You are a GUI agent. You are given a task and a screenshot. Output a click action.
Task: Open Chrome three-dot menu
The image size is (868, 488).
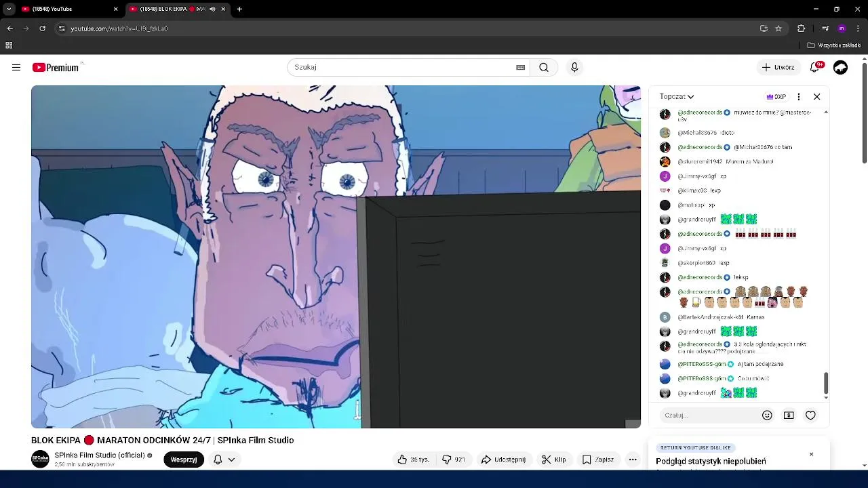859,28
